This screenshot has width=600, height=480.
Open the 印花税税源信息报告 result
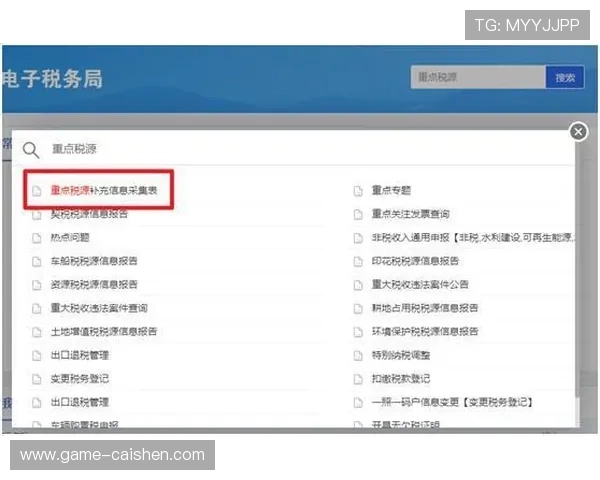click(415, 261)
